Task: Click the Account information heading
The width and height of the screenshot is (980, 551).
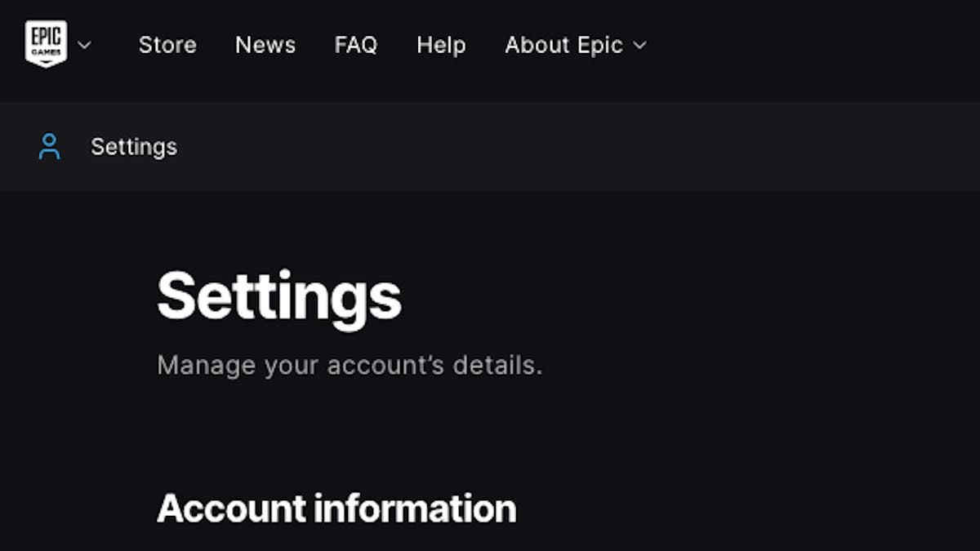Action: (x=338, y=508)
